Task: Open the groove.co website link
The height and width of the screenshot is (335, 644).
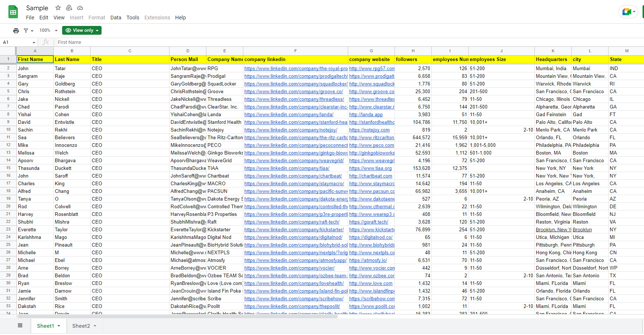Action: [x=371, y=91]
